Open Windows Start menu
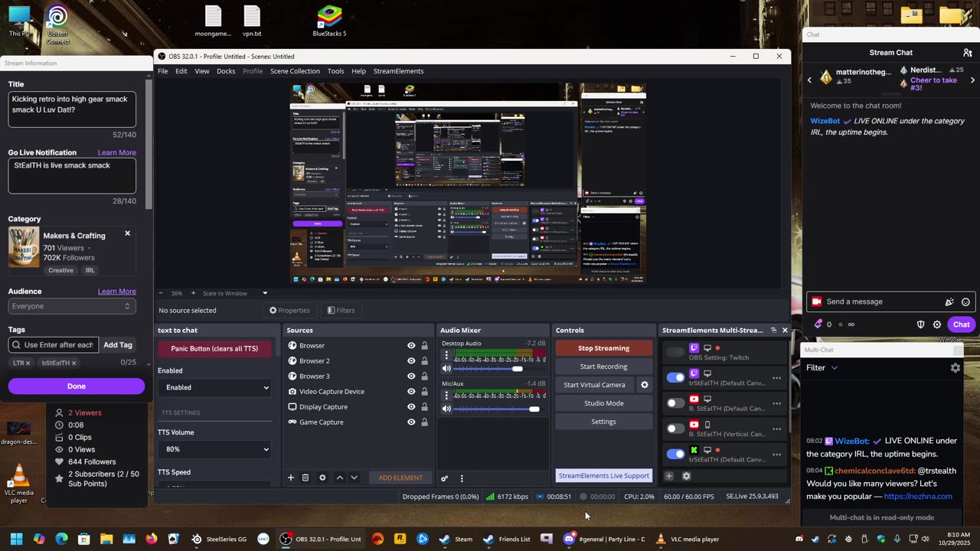Image resolution: width=980 pixels, height=551 pixels. (x=16, y=539)
